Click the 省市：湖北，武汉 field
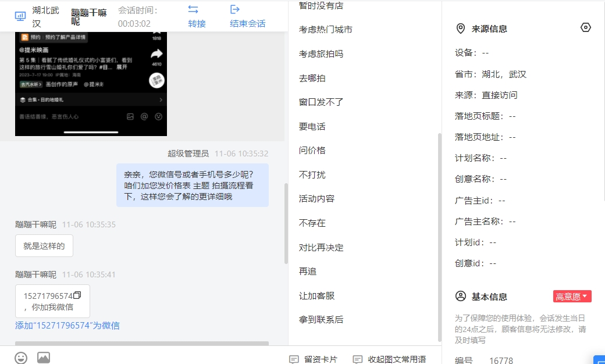Screen dimensions: 605x364 click(x=490, y=74)
